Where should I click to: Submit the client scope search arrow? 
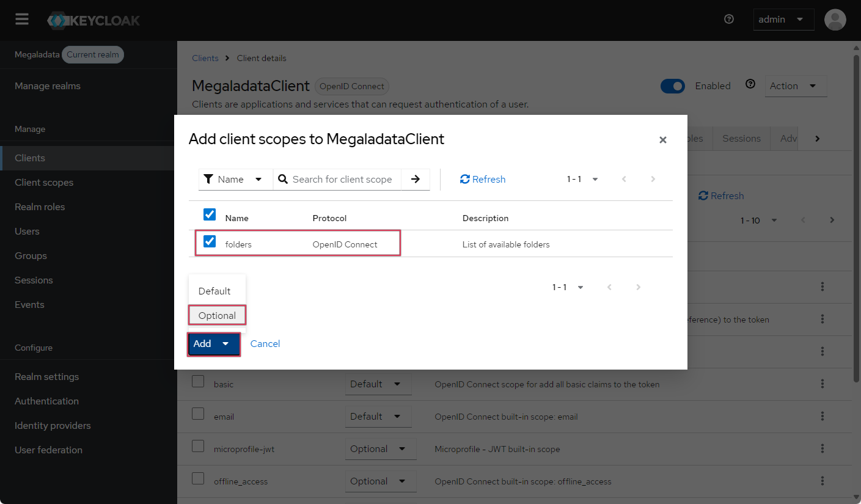pos(416,179)
